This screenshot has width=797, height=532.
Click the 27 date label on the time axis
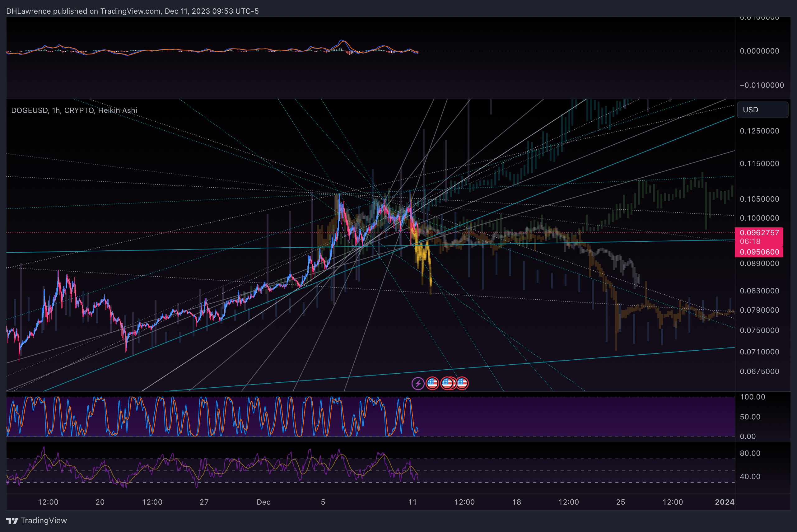click(204, 502)
